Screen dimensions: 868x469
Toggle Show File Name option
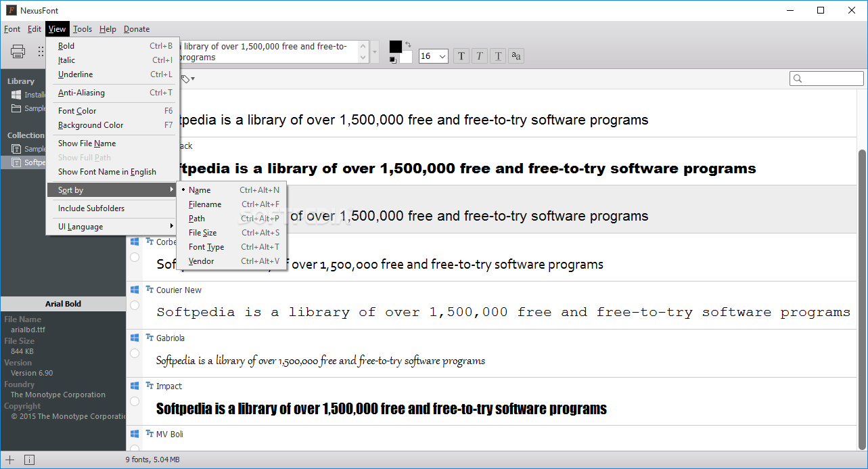point(113,143)
